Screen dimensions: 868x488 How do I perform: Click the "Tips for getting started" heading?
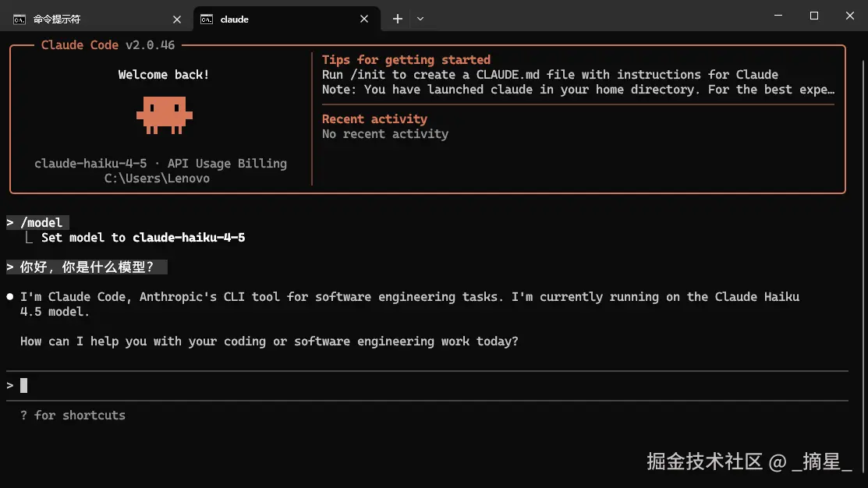(x=406, y=60)
